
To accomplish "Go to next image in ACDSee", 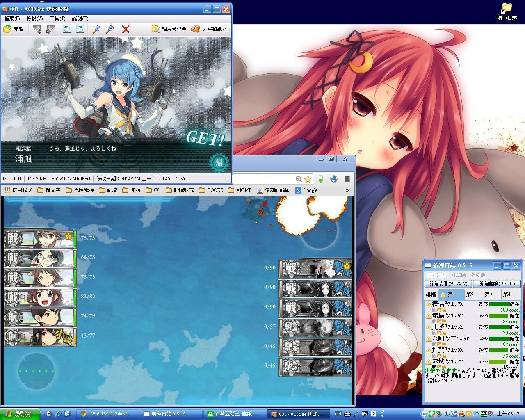I will (50, 29).
